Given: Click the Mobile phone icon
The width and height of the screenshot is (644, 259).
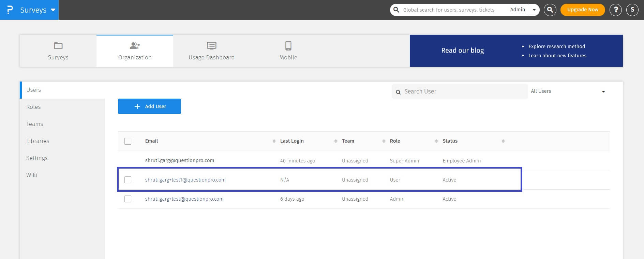Looking at the screenshot, I should click(288, 46).
